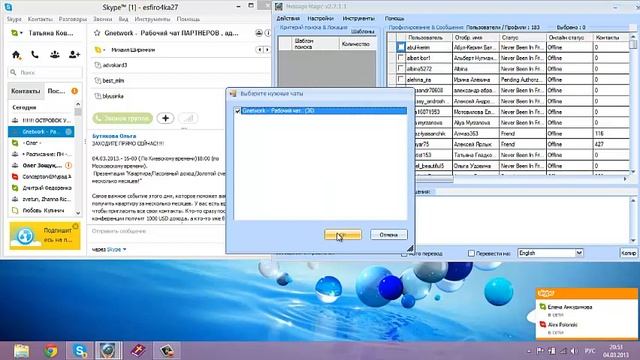Show previous participants with left arrow
Screen dimensions: 640x360
[x=259, y=50]
